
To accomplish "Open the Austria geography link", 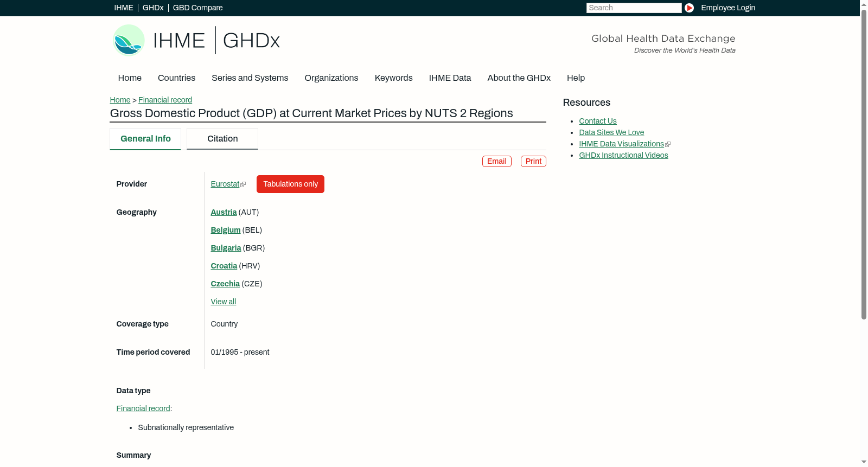I will click(x=224, y=212).
